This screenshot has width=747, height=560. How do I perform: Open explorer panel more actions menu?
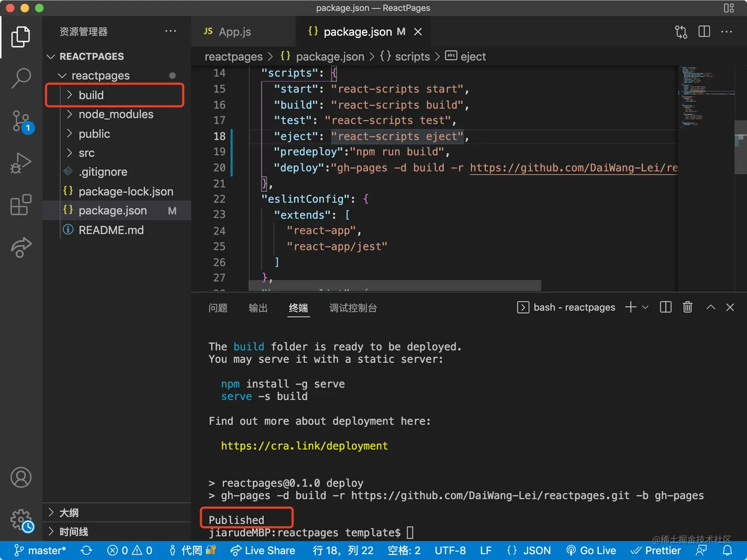[x=170, y=31]
